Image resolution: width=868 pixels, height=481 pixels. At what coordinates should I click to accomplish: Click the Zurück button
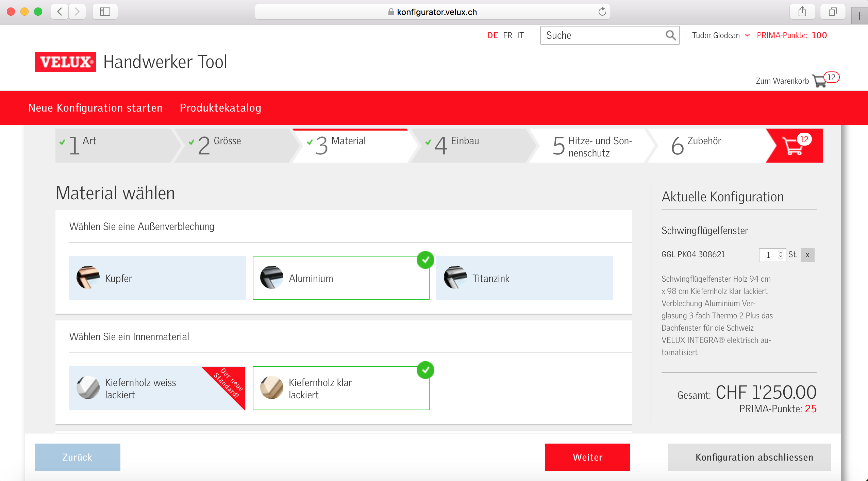click(78, 457)
